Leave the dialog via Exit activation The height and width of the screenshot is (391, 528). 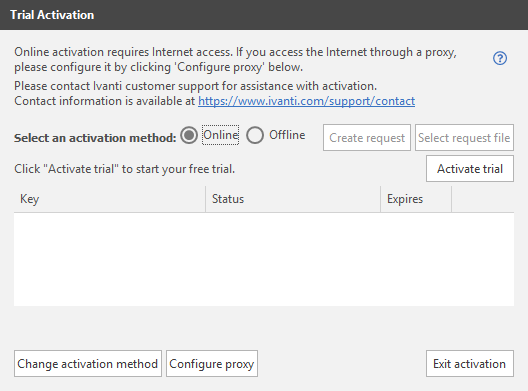(470, 363)
